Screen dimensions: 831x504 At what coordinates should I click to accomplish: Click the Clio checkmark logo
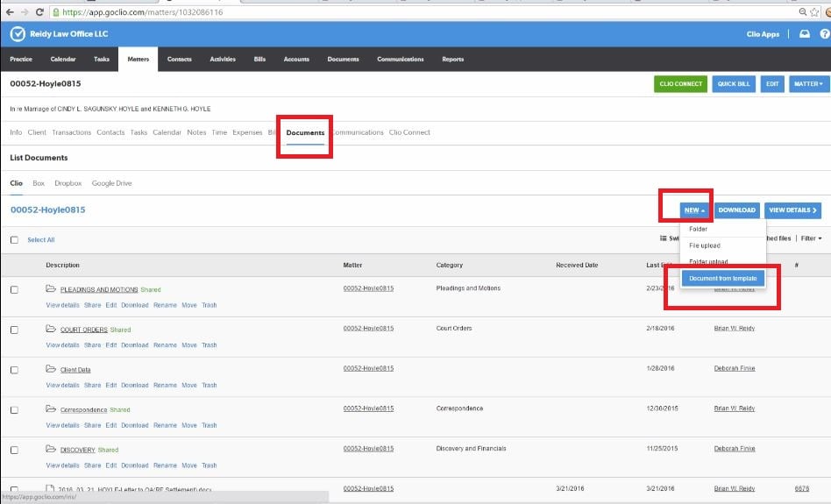[18, 34]
